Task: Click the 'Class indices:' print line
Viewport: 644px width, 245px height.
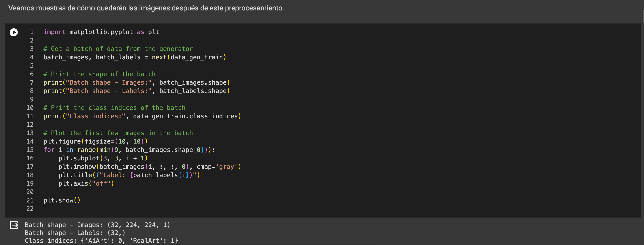Action: [142, 116]
